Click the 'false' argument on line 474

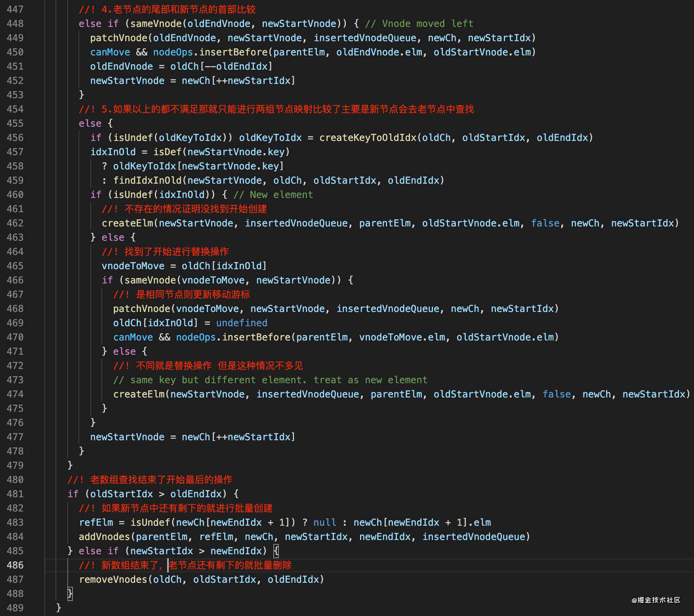pos(557,394)
